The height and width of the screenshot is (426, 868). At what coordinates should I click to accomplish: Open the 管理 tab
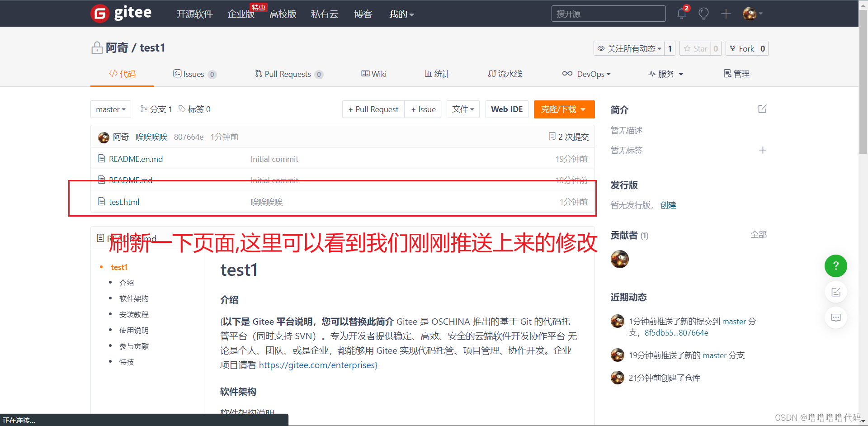pos(736,74)
